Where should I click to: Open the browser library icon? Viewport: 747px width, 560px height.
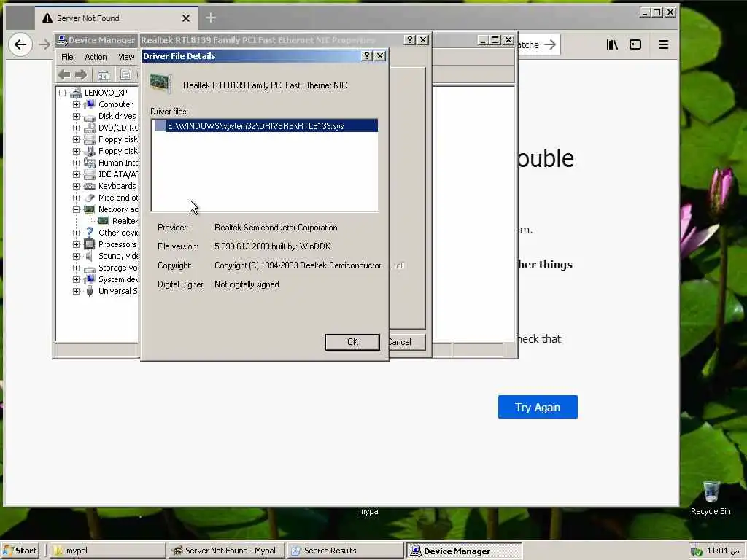tap(612, 44)
